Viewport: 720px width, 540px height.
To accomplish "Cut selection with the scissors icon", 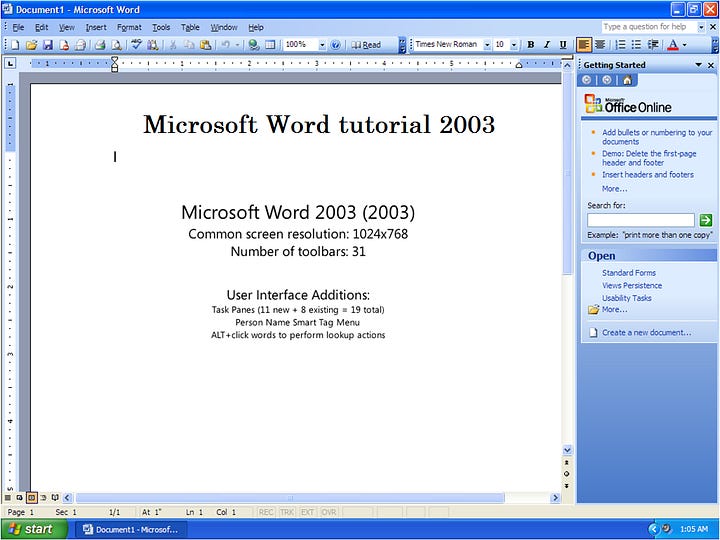I will pyautogui.click(x=173, y=45).
